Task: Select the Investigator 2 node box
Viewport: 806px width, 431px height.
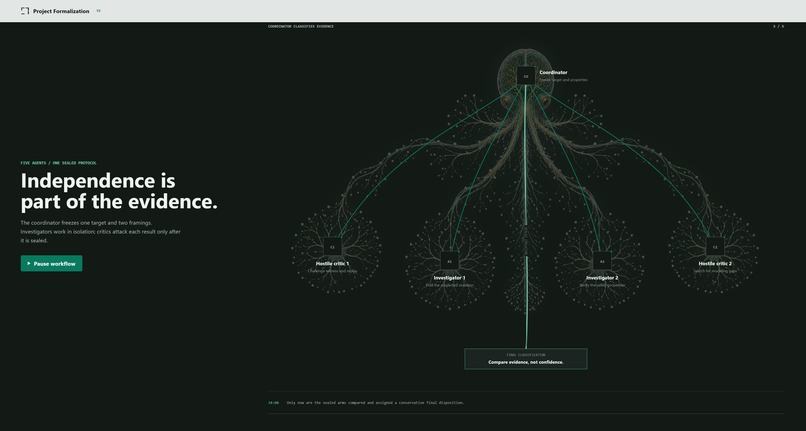Action: tap(602, 261)
